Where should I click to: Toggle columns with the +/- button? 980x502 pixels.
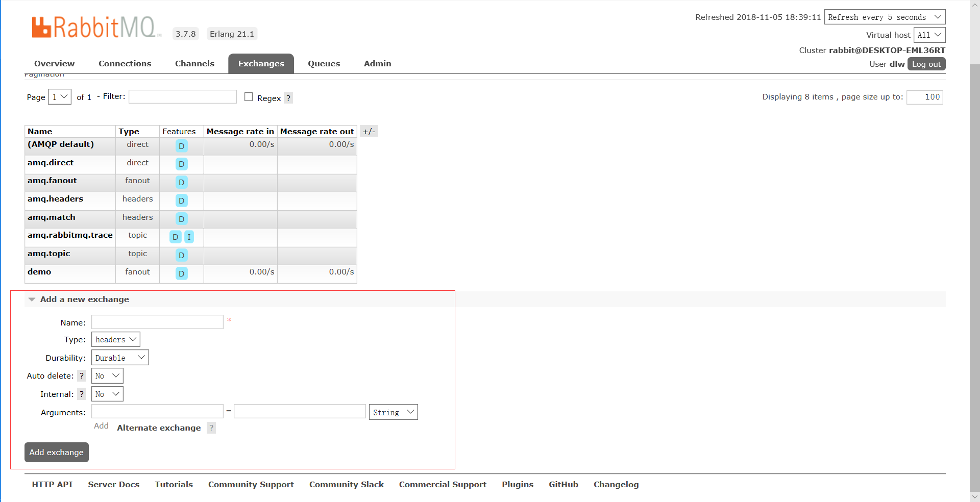[369, 131]
